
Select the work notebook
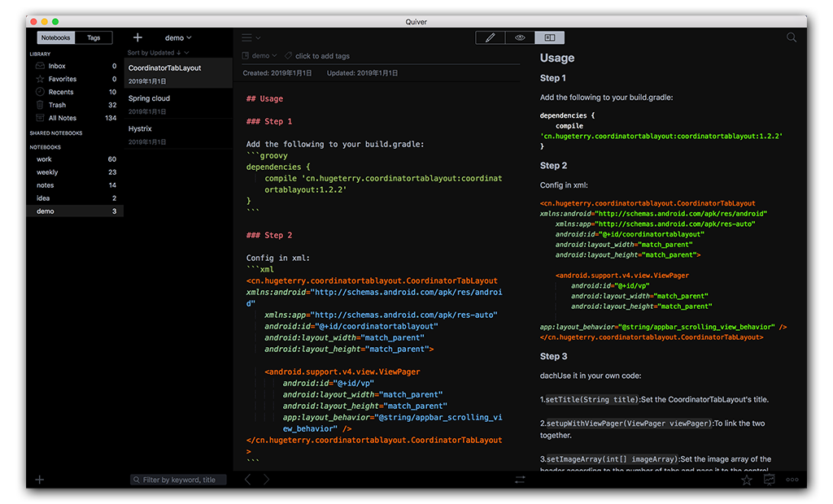[76, 159]
